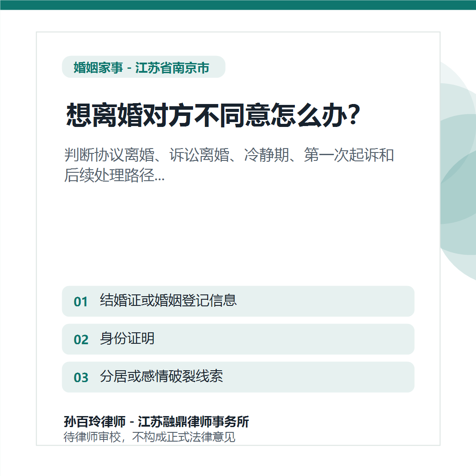
Task: Click the headline 想离婚对方不同意怎么办?
Action: 213,115
